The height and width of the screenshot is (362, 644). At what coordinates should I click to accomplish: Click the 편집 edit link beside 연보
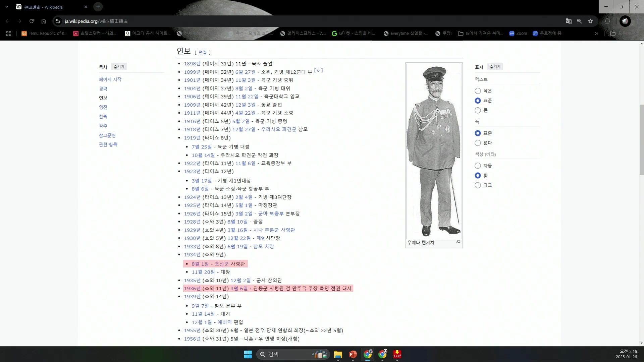pyautogui.click(x=203, y=52)
